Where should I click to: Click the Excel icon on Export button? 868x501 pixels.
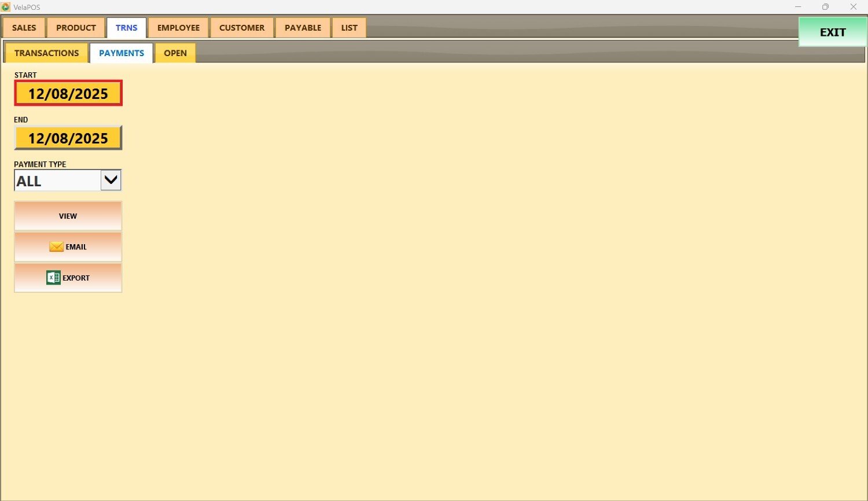(53, 278)
